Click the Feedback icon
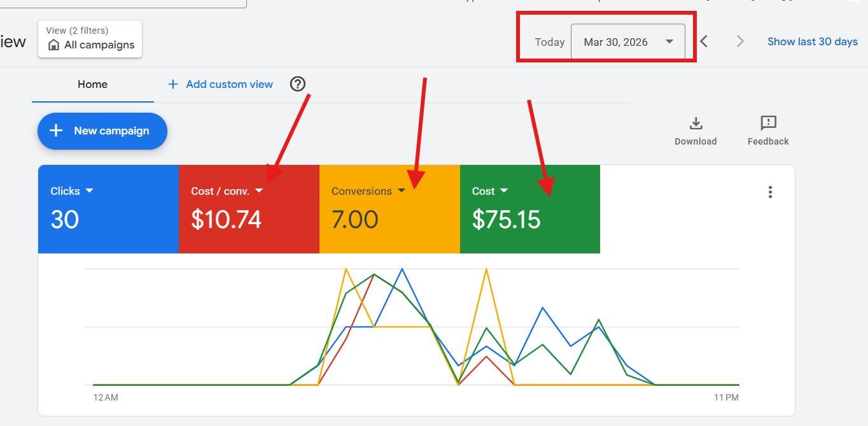 [x=768, y=122]
